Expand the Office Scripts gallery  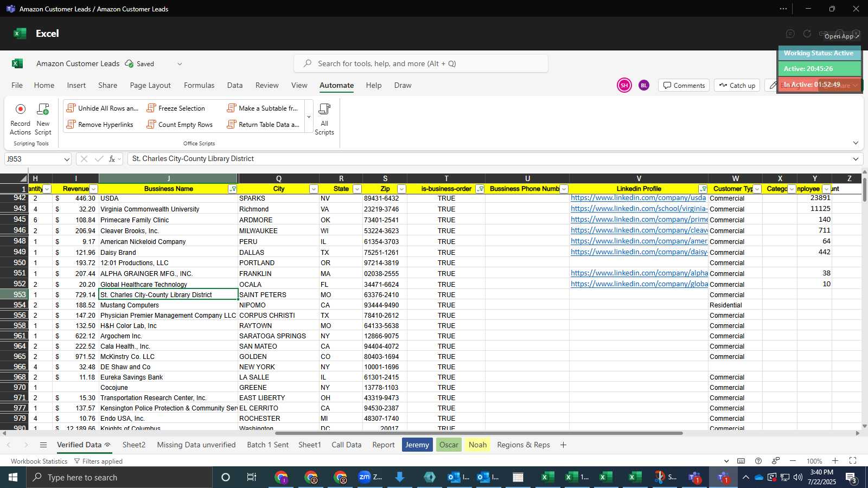coord(309,117)
